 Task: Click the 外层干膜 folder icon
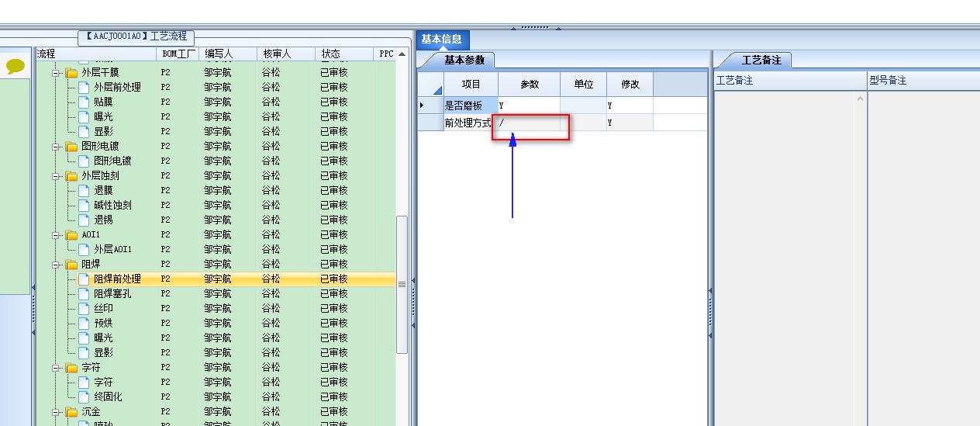coord(72,72)
